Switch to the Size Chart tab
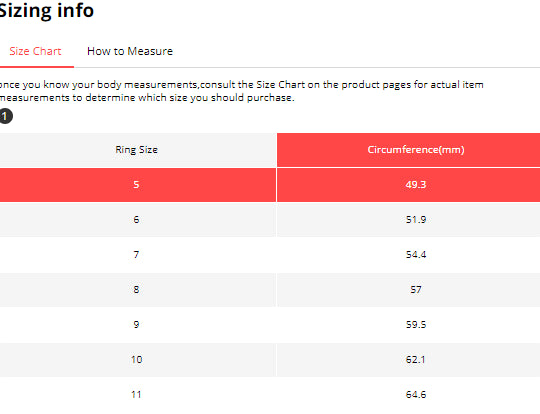The height and width of the screenshot is (414, 540). 35,51
